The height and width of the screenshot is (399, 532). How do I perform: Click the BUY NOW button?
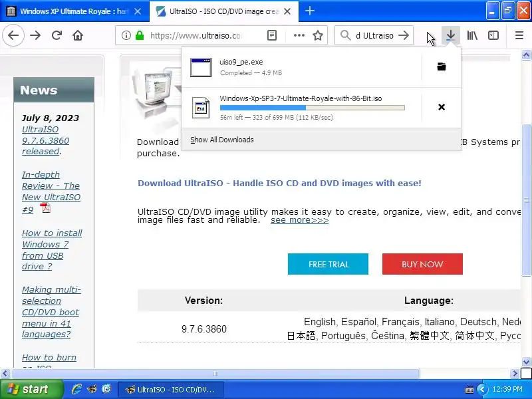tap(422, 264)
